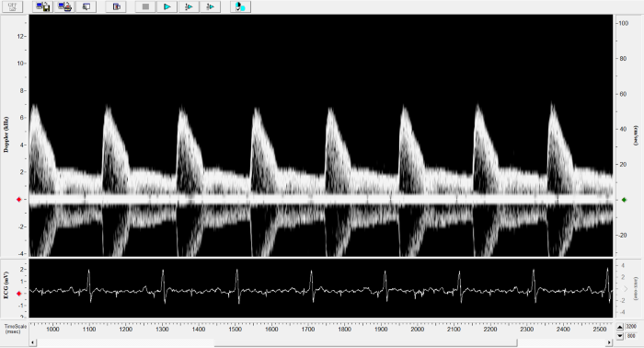The width and height of the screenshot is (644, 348).
Task: Open the color settings icon with cyan circle
Action: 241,6
